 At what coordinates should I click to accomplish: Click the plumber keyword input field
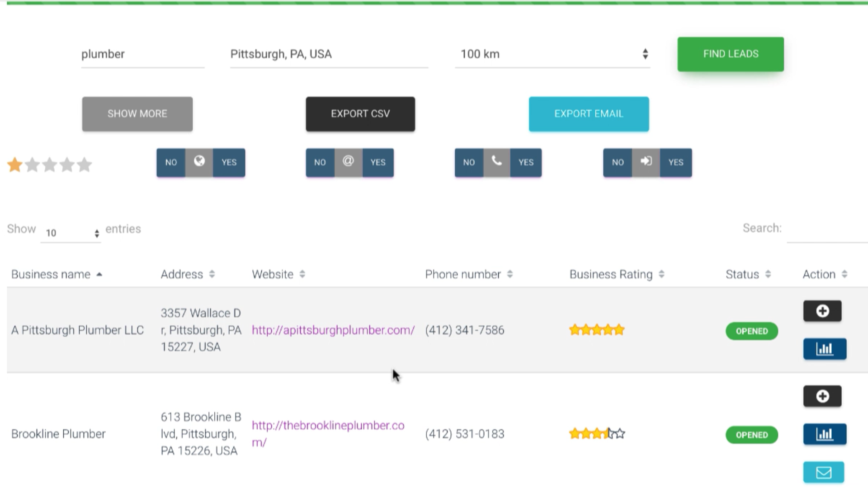pos(143,54)
